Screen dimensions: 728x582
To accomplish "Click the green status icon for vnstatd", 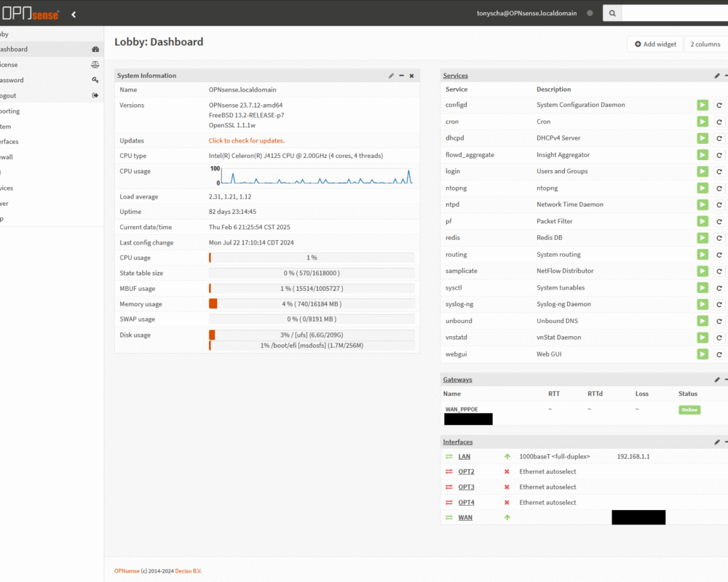I will click(x=703, y=338).
